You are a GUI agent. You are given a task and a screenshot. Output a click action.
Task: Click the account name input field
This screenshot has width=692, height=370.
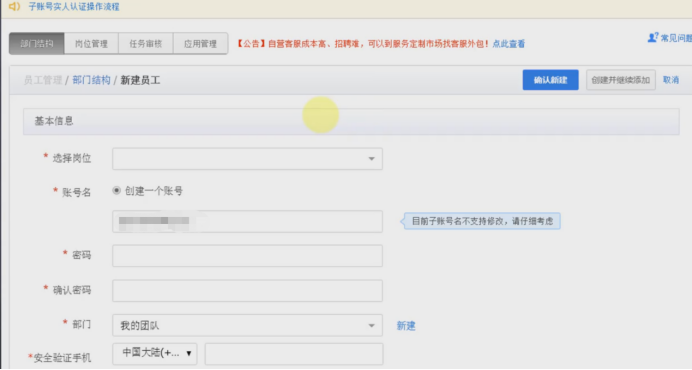coord(247,221)
